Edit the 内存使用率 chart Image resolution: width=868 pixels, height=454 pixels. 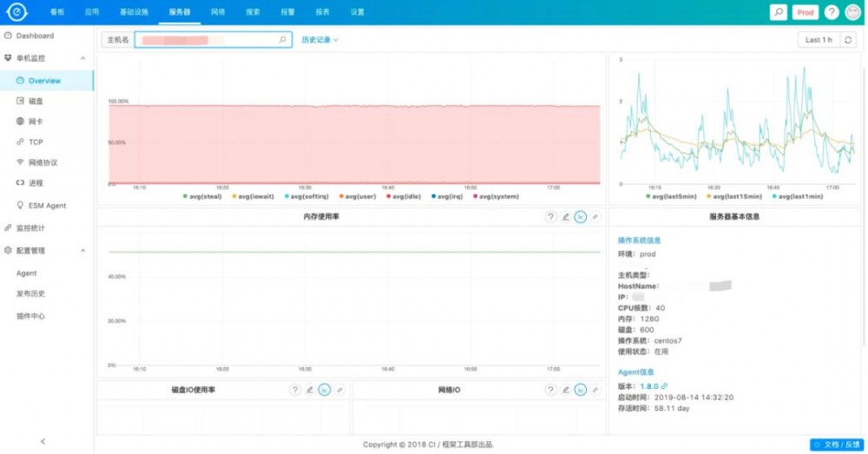[x=565, y=217]
